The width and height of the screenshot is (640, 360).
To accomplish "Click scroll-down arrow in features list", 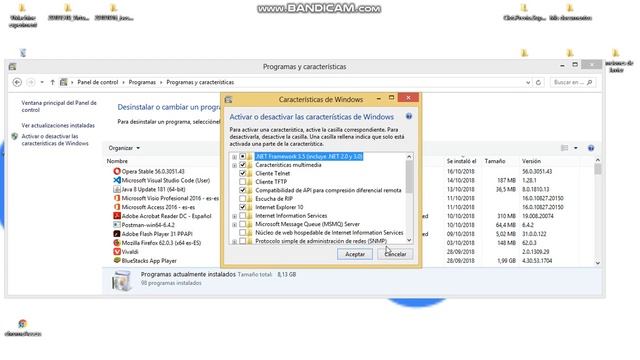I will 409,240.
